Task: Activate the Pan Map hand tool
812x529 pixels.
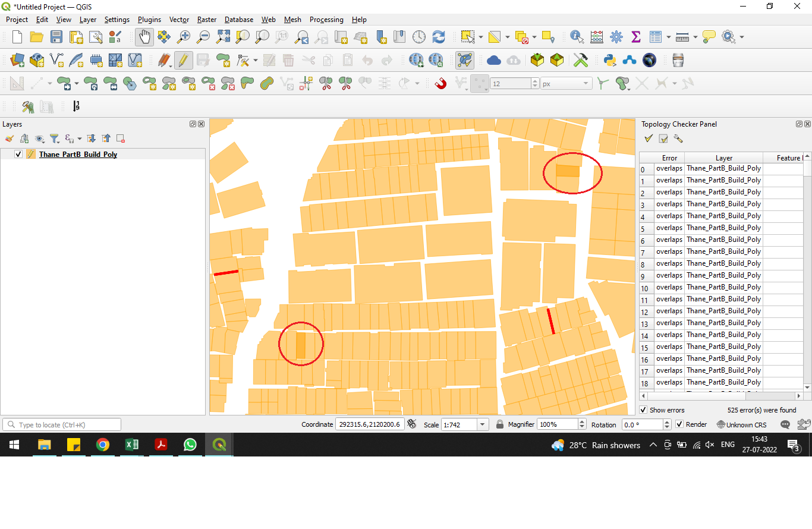Action: point(144,37)
